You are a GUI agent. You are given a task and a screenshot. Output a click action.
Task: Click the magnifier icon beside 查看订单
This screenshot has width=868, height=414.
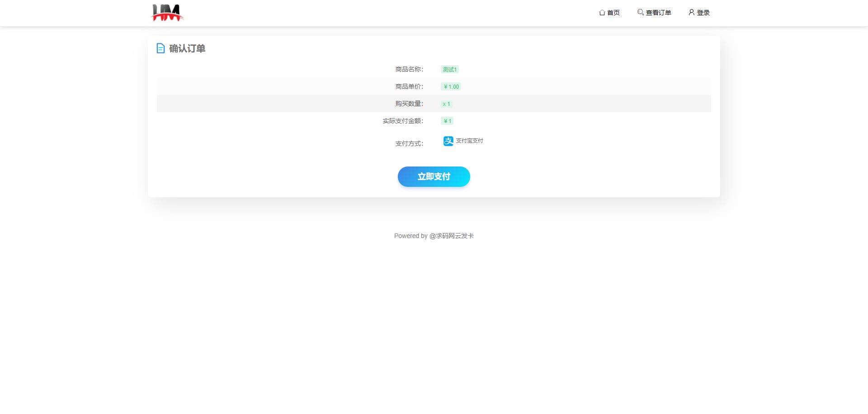[640, 12]
